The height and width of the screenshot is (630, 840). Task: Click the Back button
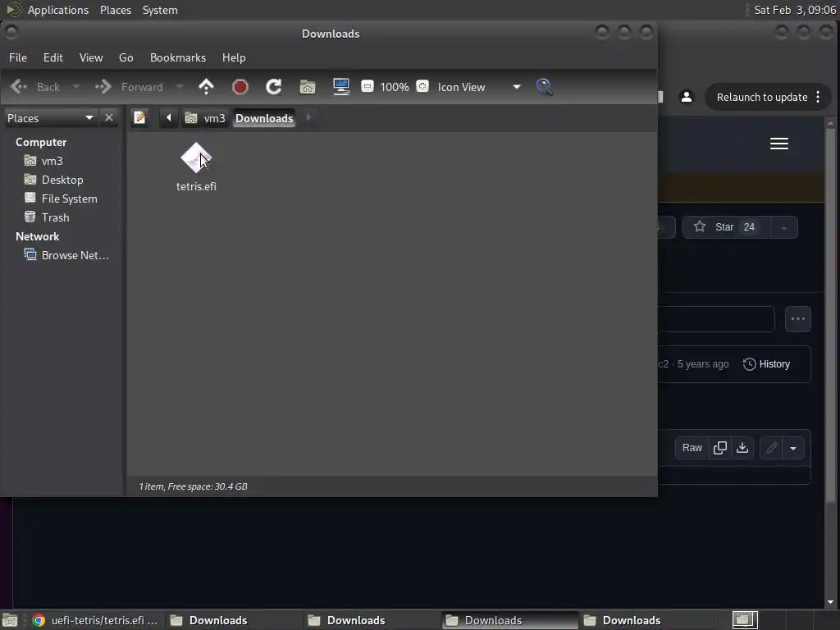[x=35, y=87]
